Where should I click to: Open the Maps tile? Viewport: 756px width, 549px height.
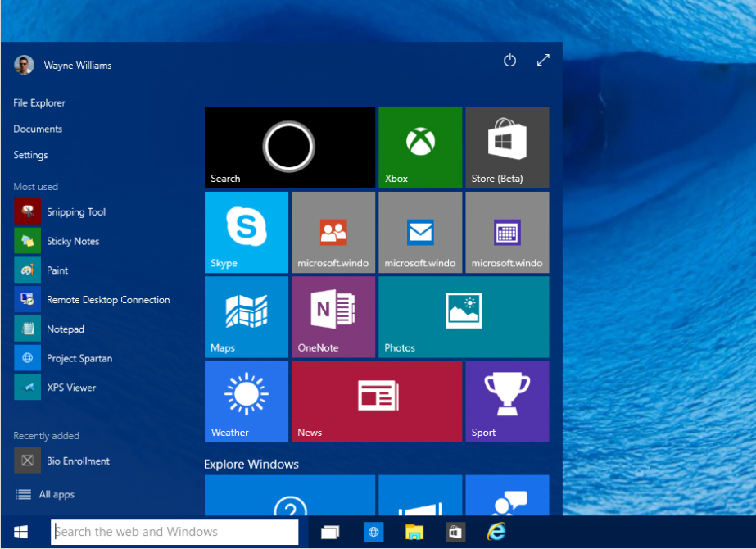point(247,317)
